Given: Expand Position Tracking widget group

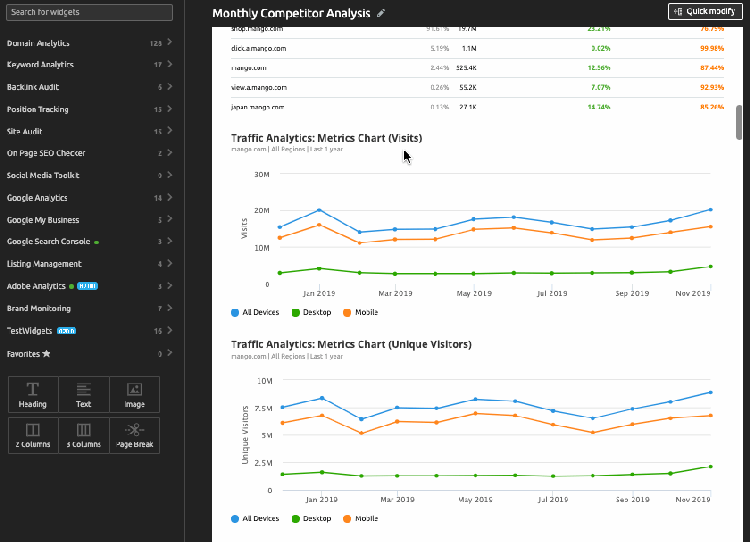Looking at the screenshot, I should (89, 109).
